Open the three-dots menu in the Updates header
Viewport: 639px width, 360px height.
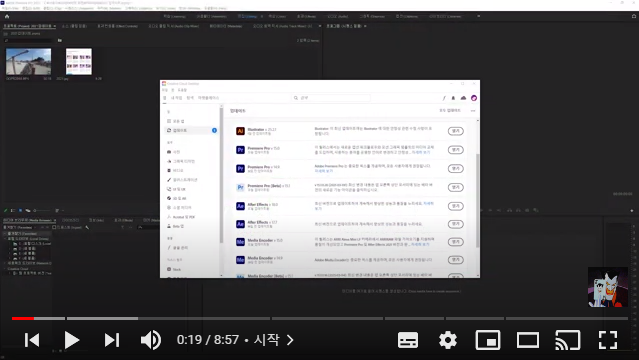[473, 110]
